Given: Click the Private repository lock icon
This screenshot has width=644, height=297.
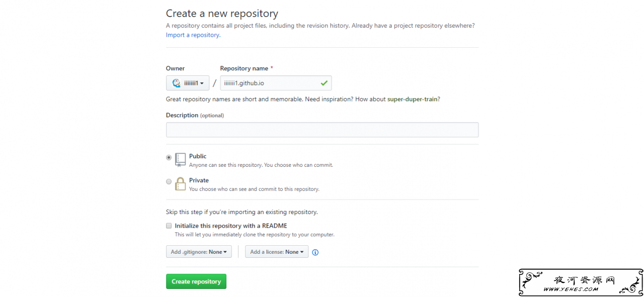Looking at the screenshot, I should [180, 184].
